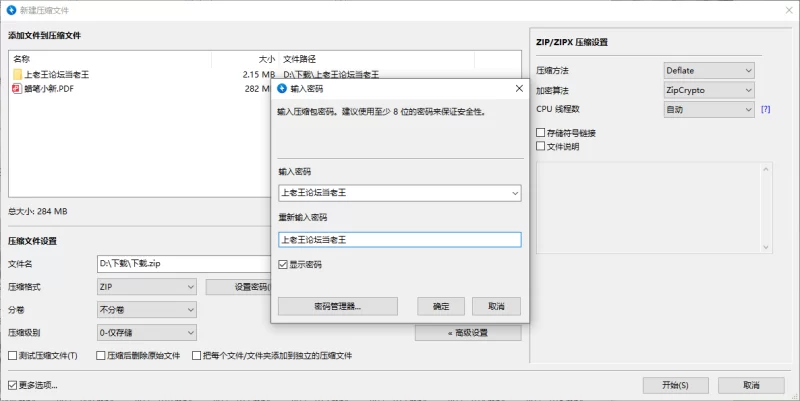
Task: Check 把每个文件/文件夹添加到独立的压缩文件
Action: [196, 356]
